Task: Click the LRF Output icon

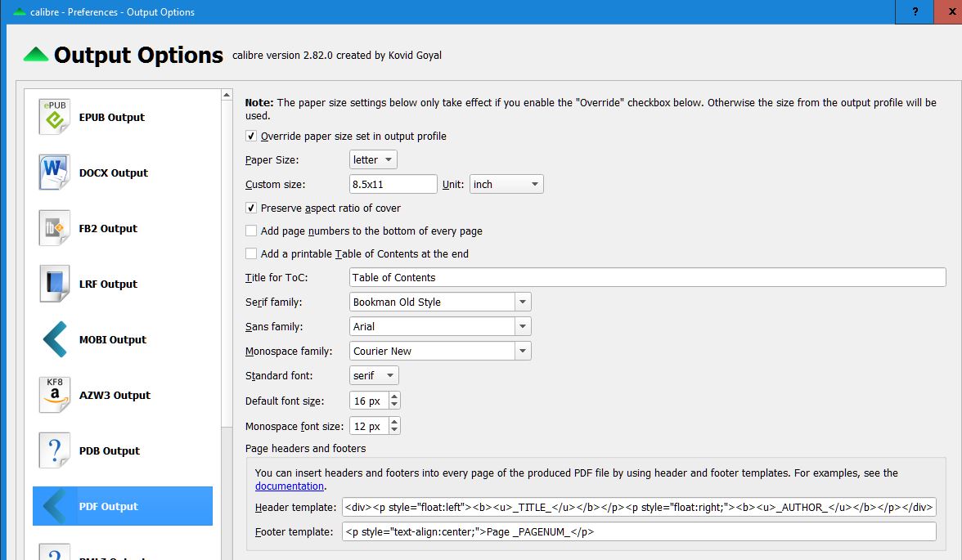Action: [55, 284]
